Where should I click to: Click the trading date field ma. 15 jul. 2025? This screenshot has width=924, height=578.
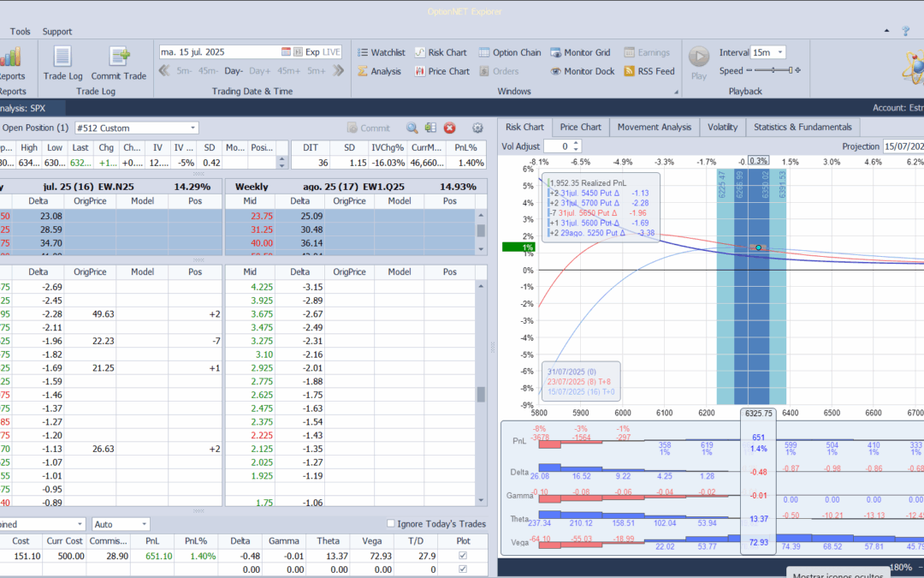tap(219, 52)
